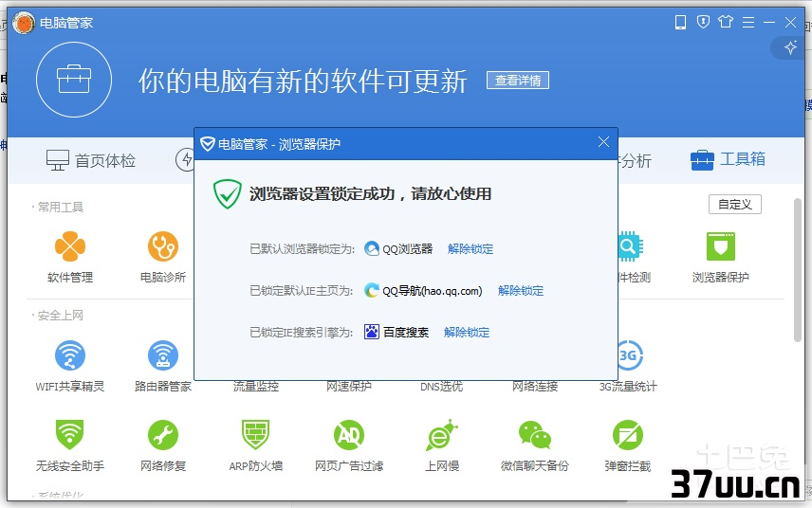Open the main menu hamburger icon
This screenshot has width=812, height=508.
pyautogui.click(x=748, y=22)
